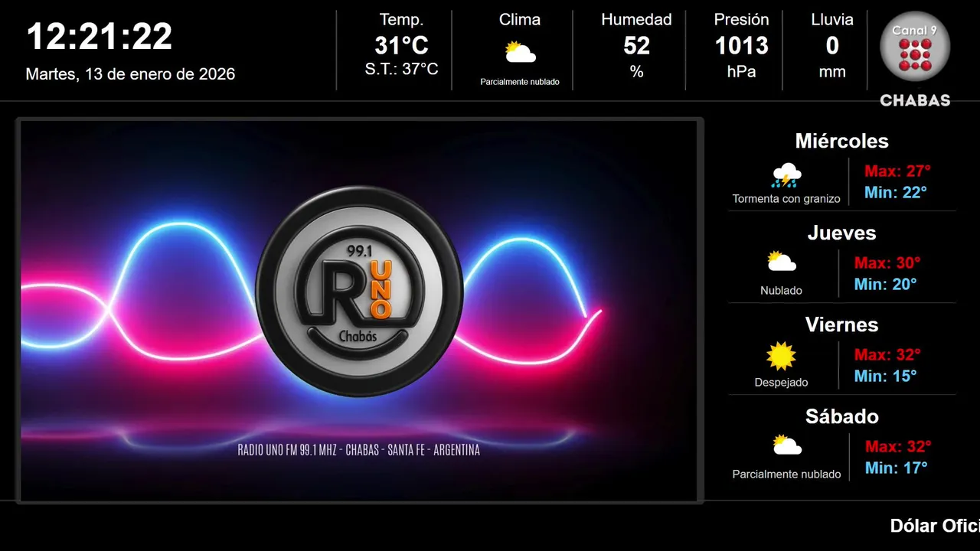Click the Clima header label
Image resolution: width=980 pixels, height=551 pixels.
click(x=520, y=20)
